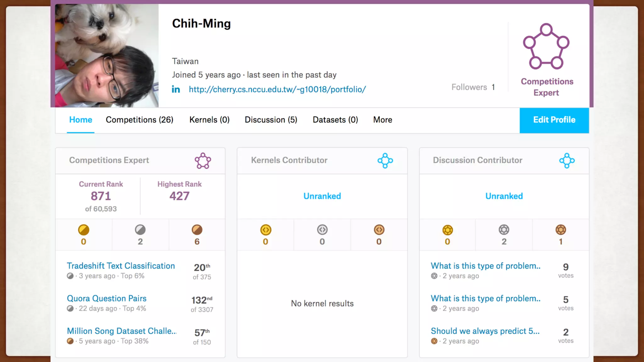Click the silver discussion medal icon
Image resolution: width=644 pixels, height=362 pixels.
504,230
